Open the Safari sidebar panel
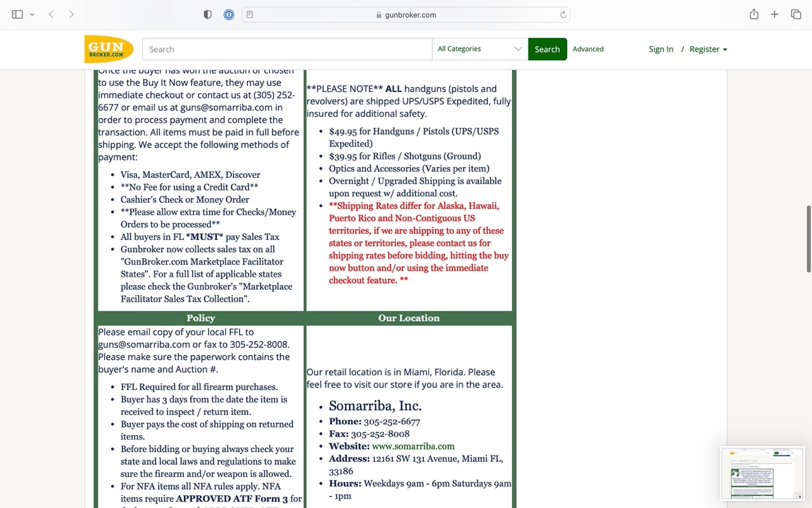812x508 pixels. 17,14
